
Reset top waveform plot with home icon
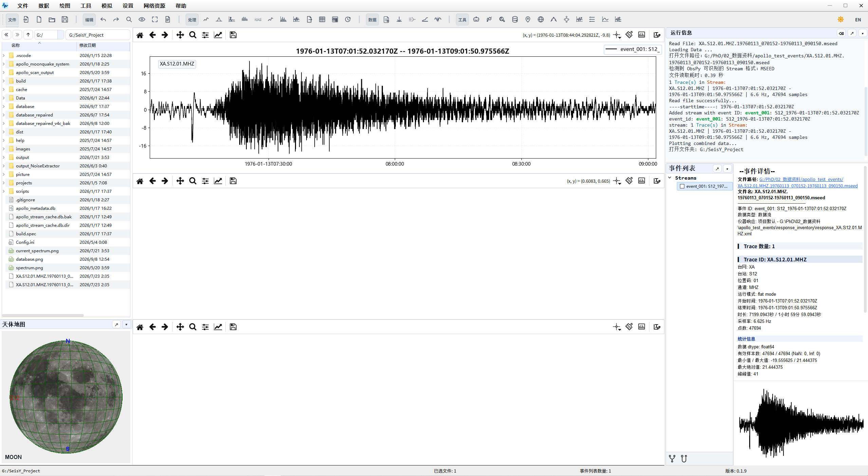point(140,35)
